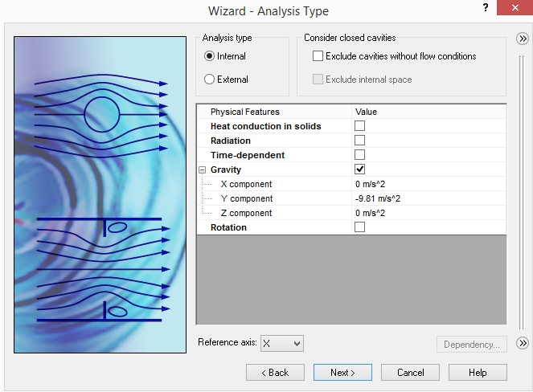Cancel the wizard
Image resolution: width=533 pixels, height=392 pixels.
410,373
